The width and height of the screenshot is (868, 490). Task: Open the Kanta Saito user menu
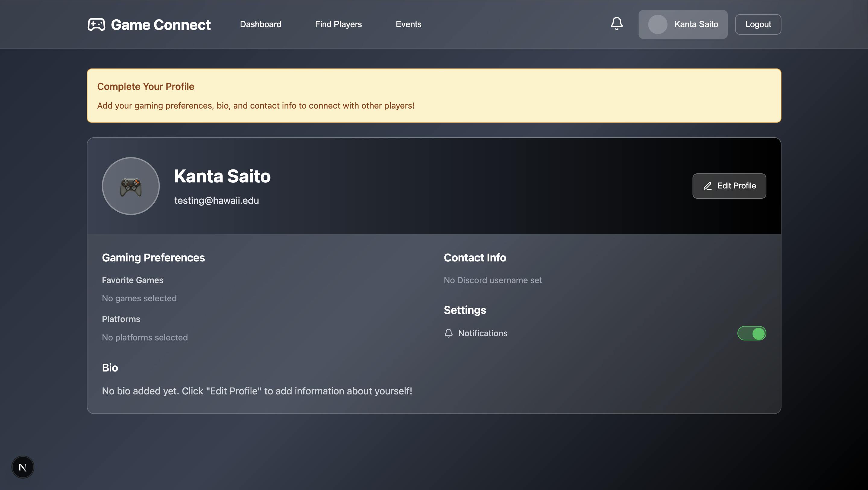point(696,24)
